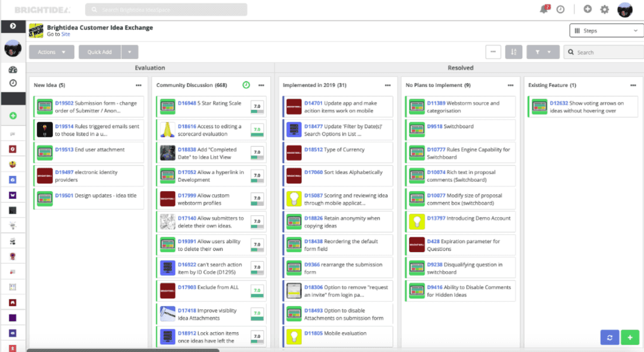Screen dimensions: 644x352
Task: Open the Existing Feature column options menu
Action: 630,85
